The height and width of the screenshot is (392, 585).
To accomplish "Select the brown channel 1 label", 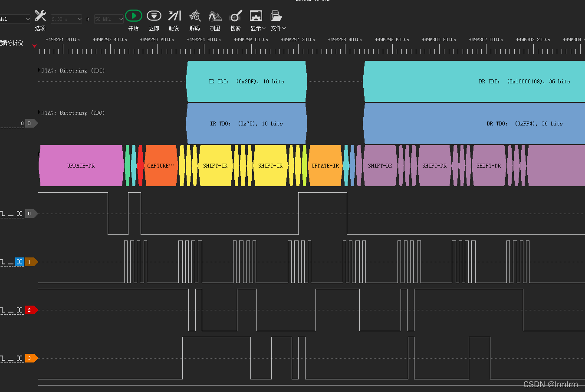I will pos(31,262).
